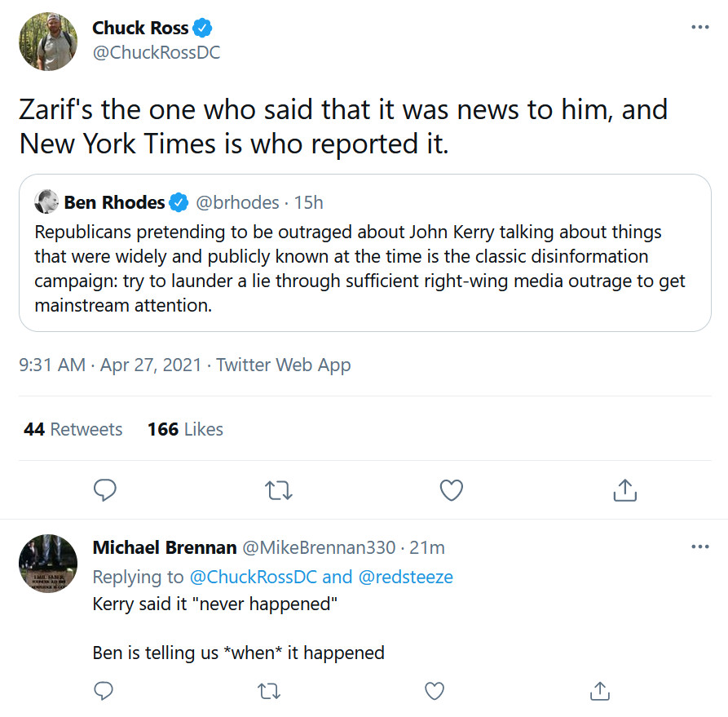
Task: Go to @ChuckRossDC handle under author name
Action: tap(156, 53)
